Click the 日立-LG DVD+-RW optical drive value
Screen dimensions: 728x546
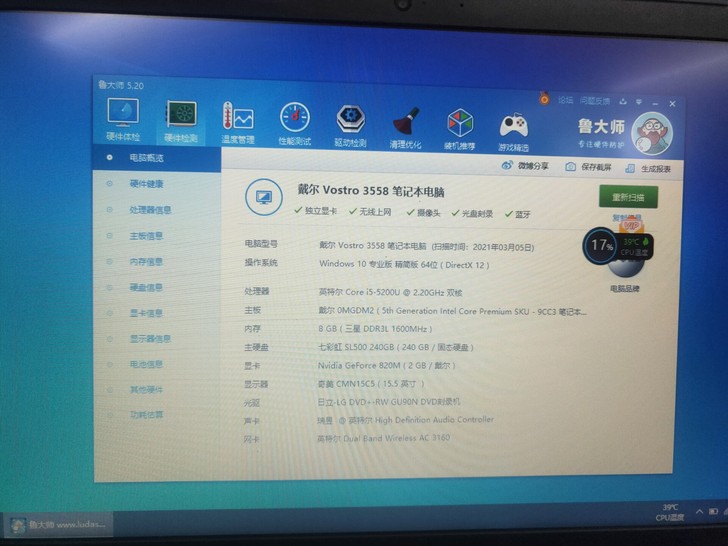tap(389, 402)
